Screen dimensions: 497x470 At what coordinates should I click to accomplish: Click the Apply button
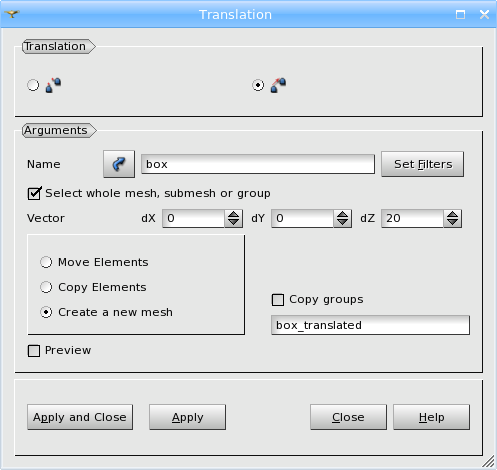pyautogui.click(x=187, y=417)
